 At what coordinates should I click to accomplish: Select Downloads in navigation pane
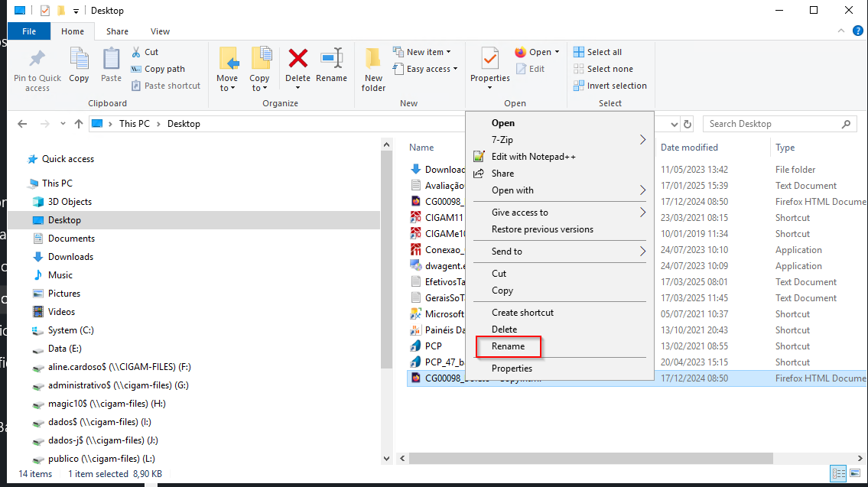(70, 257)
